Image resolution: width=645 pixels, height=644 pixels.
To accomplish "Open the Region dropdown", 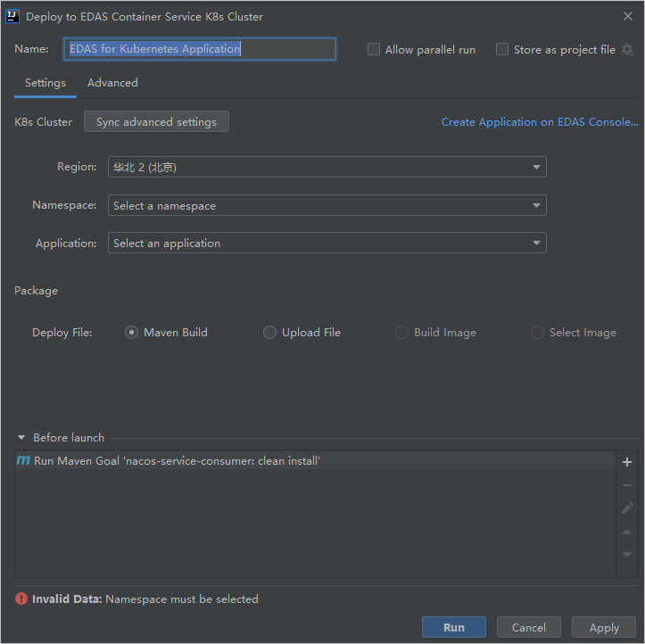I will [327, 167].
